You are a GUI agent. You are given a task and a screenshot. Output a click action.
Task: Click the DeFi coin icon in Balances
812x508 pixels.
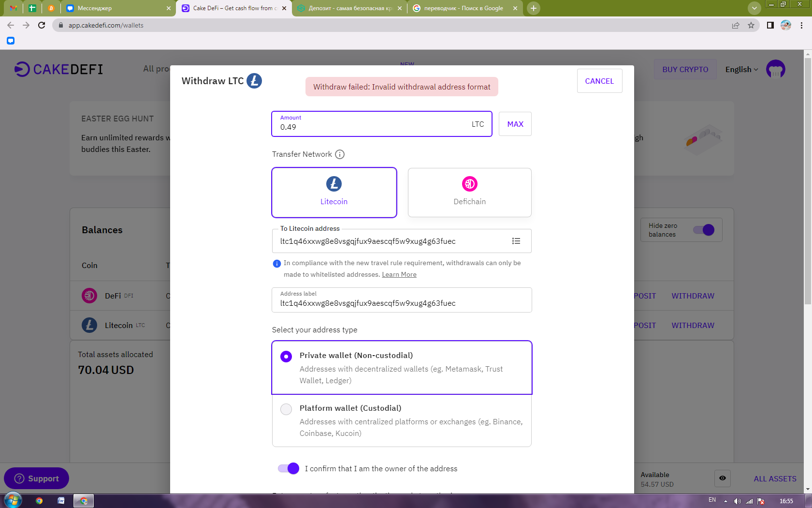tap(89, 296)
